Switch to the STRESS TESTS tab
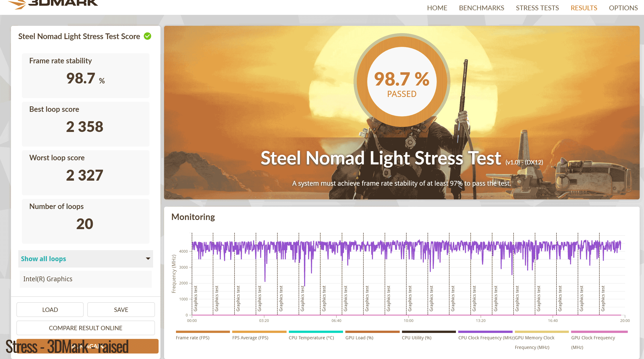This screenshot has width=644, height=359. (x=537, y=8)
